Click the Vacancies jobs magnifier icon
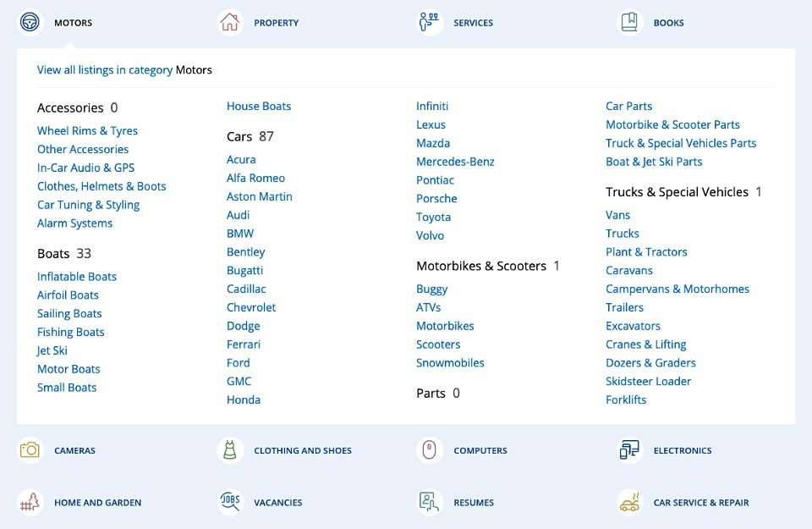Viewport: 812px width, 529px height. [x=230, y=502]
